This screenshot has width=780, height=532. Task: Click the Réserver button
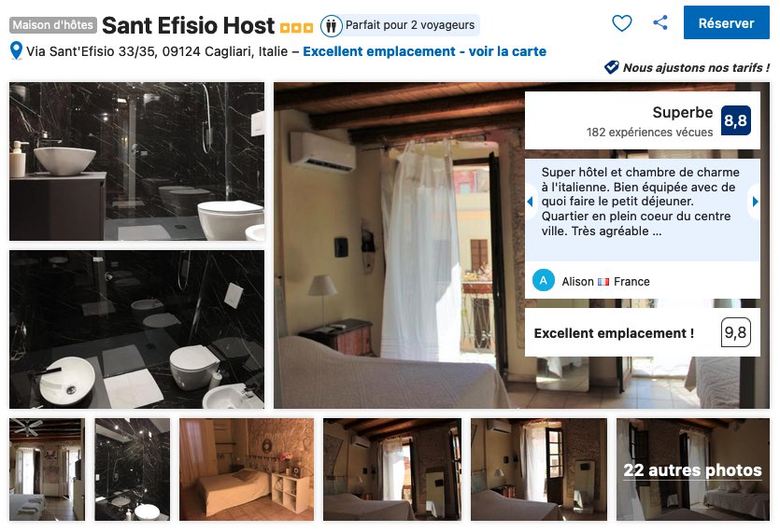click(726, 23)
